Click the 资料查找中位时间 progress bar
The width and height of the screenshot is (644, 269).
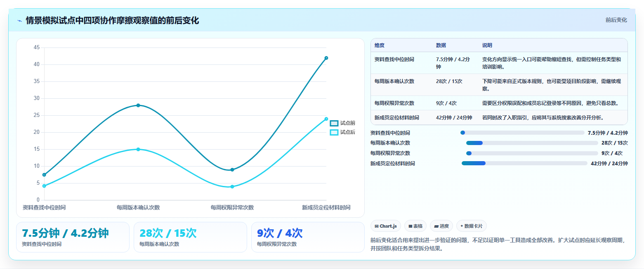(x=522, y=133)
